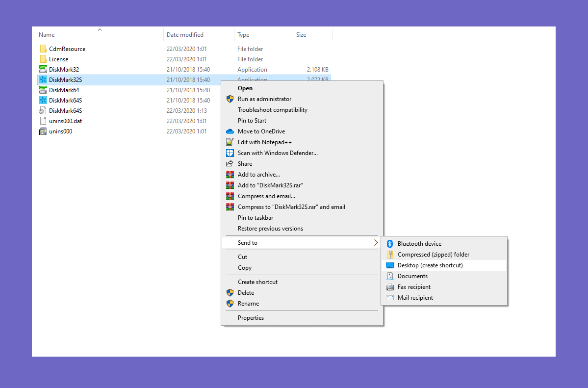Screen dimensions: 588x388
Task: Select the DiskMark64 file name
Action: coord(64,90)
